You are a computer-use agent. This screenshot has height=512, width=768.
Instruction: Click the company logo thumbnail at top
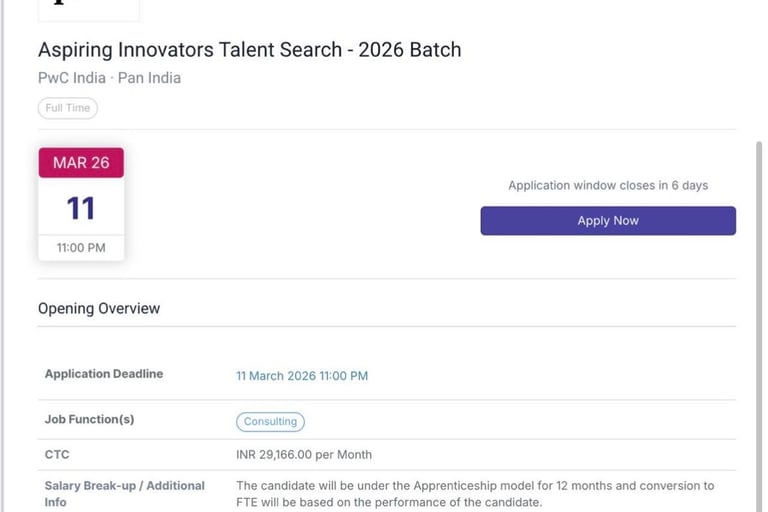point(88,9)
